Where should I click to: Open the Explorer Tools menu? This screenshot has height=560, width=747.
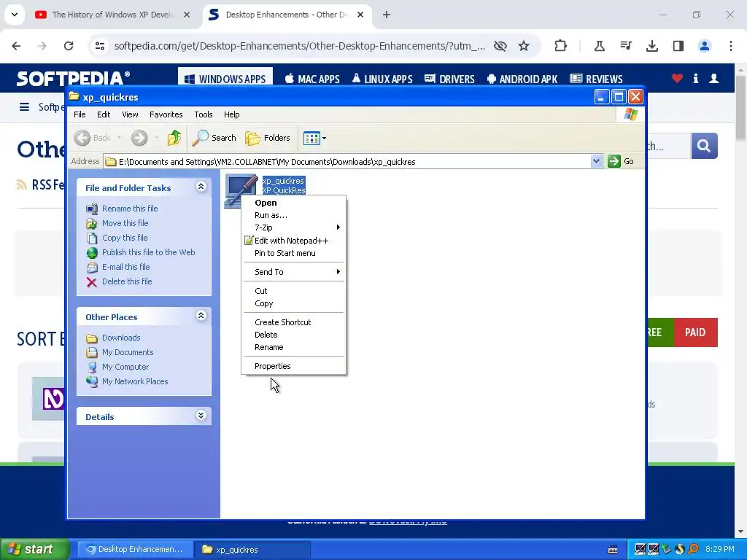click(204, 114)
